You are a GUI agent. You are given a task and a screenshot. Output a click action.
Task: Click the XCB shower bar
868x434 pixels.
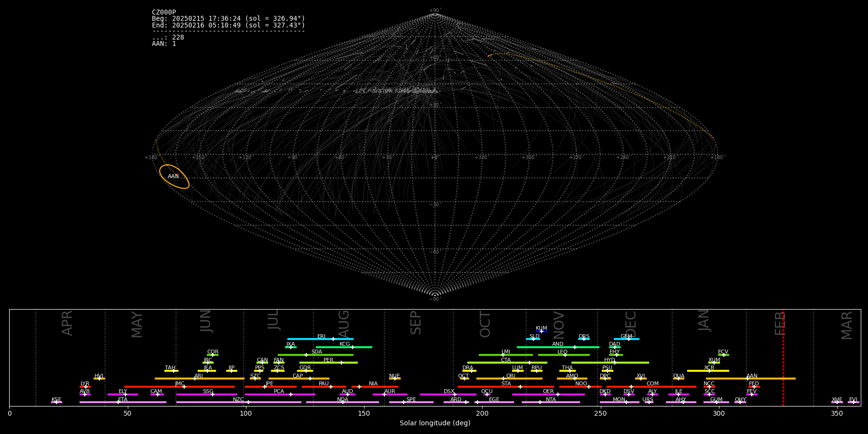(708, 371)
